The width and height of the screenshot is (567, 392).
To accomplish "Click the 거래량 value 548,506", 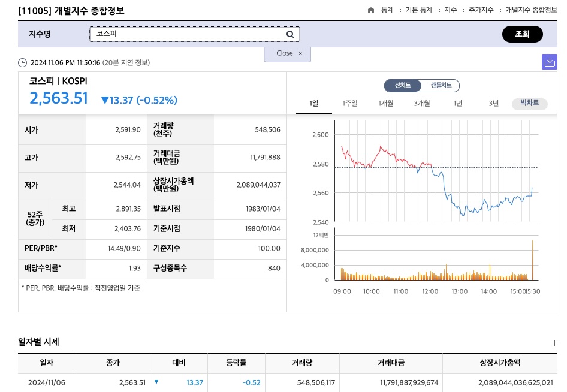I will (x=267, y=130).
